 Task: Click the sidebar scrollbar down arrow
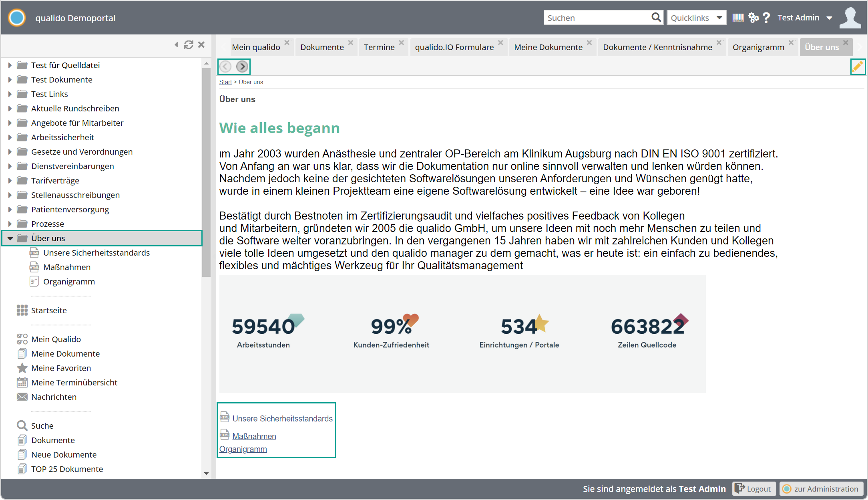pyautogui.click(x=206, y=474)
